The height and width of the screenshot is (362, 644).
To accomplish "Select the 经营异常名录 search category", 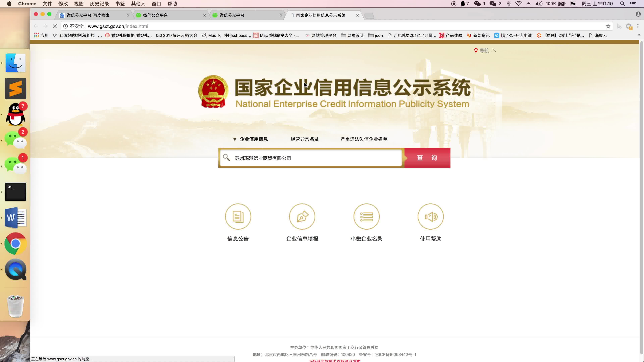I will (x=305, y=139).
